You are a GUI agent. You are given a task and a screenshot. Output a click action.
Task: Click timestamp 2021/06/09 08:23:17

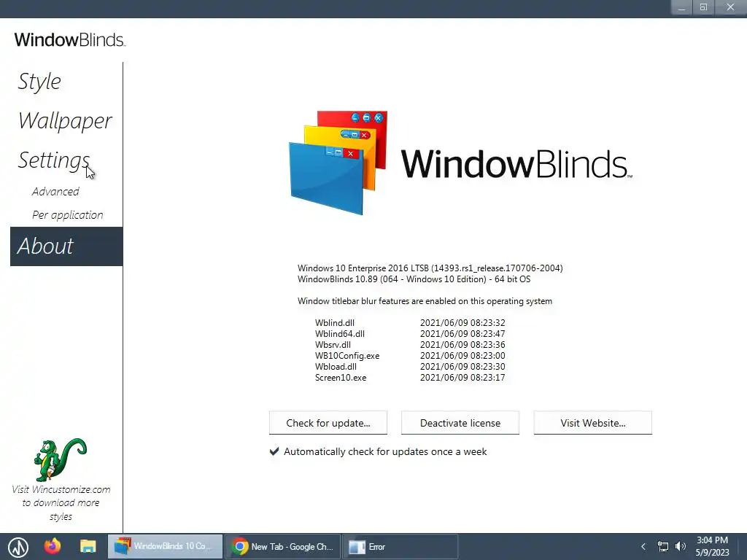click(462, 378)
